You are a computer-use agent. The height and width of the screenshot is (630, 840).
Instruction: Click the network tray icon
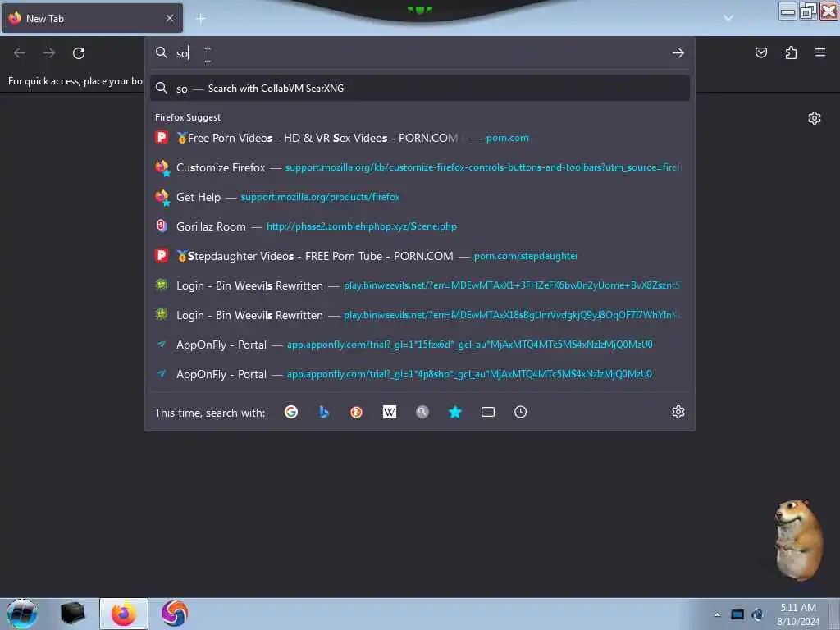[737, 614]
